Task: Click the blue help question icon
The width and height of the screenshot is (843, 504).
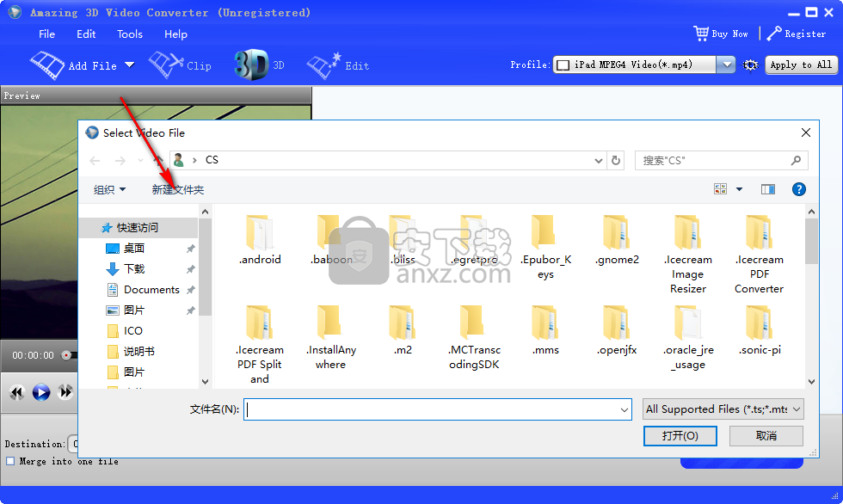Action: 798,189
